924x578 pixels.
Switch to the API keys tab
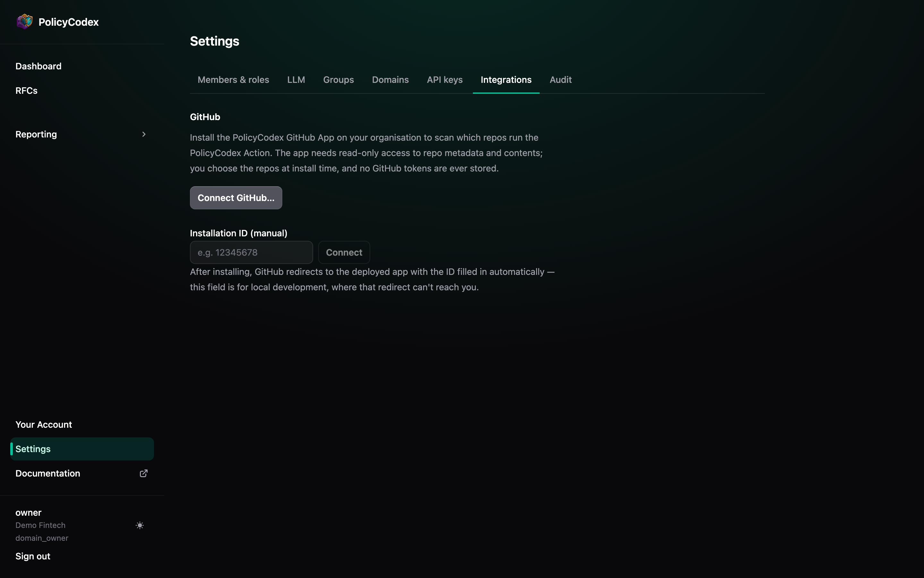(444, 80)
